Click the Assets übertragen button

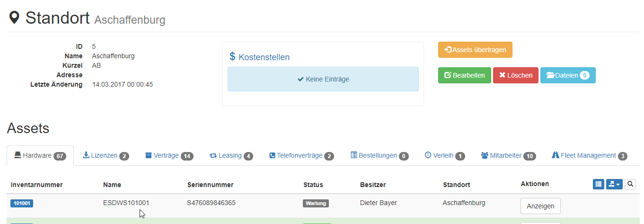pyautogui.click(x=475, y=50)
